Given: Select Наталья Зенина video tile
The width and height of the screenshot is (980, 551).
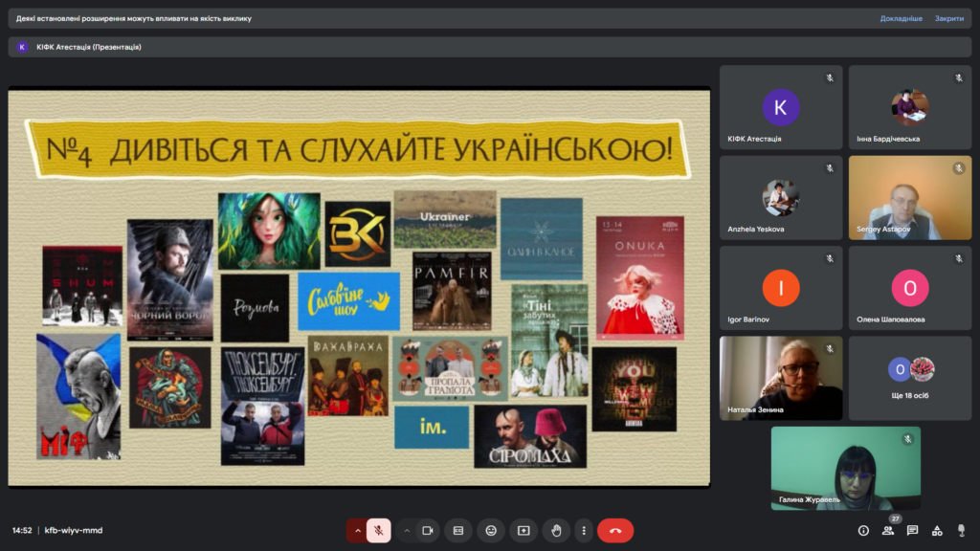Looking at the screenshot, I should tap(781, 378).
